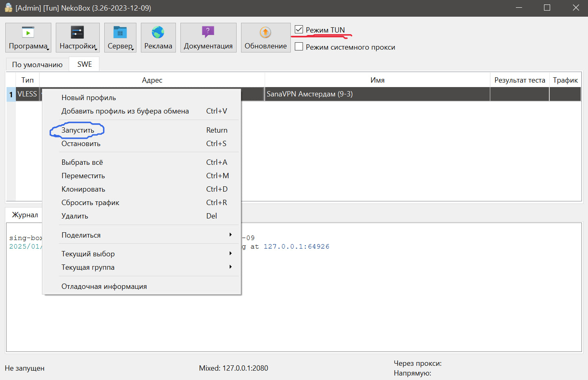Click Запустить in the context menu

(x=142, y=130)
